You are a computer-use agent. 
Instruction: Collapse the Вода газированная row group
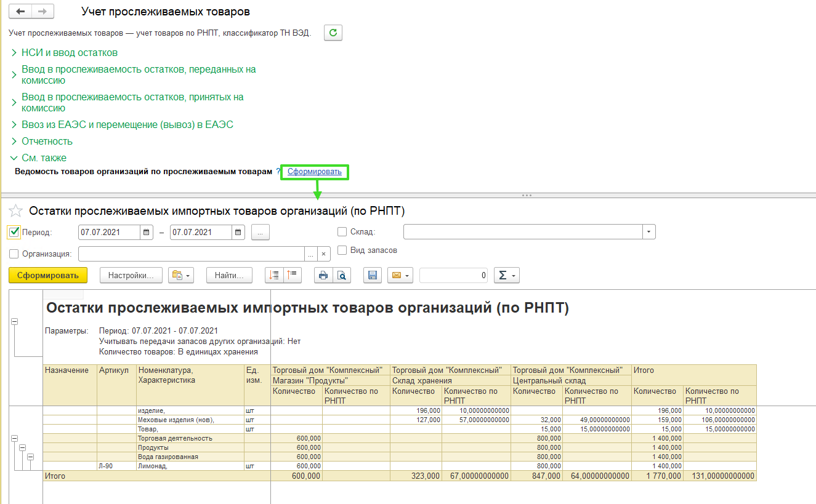pos(30,457)
